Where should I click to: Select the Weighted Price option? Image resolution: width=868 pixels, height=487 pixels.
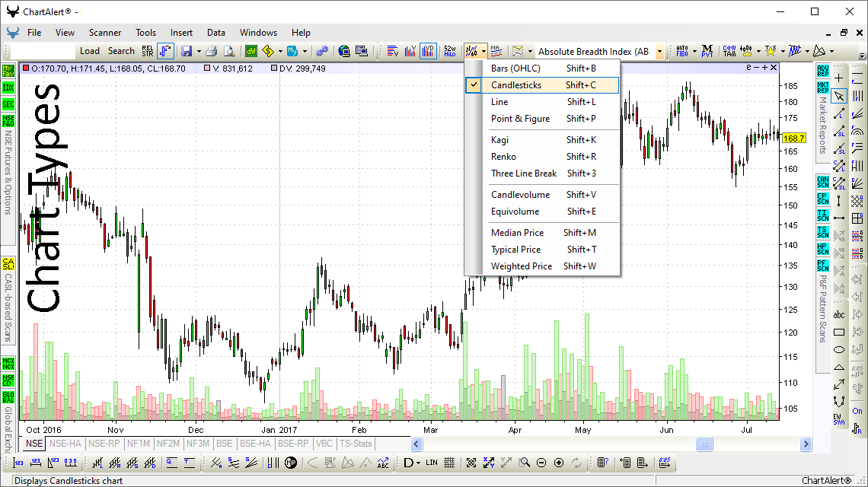pos(542,266)
